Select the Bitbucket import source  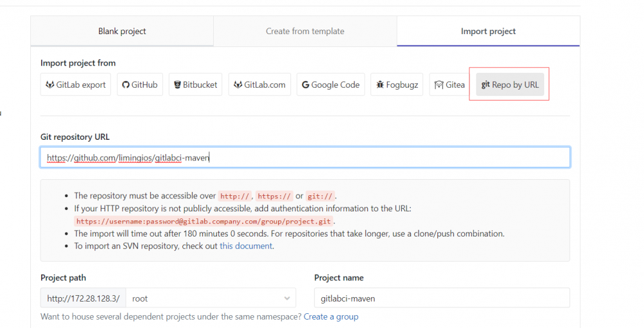196,85
